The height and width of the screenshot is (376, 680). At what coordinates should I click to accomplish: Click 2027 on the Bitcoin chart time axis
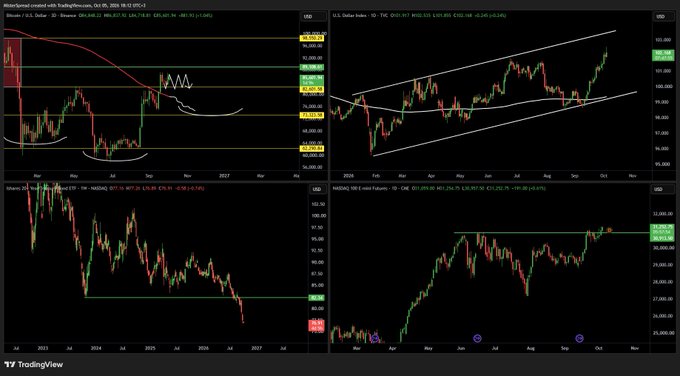pyautogui.click(x=224, y=176)
